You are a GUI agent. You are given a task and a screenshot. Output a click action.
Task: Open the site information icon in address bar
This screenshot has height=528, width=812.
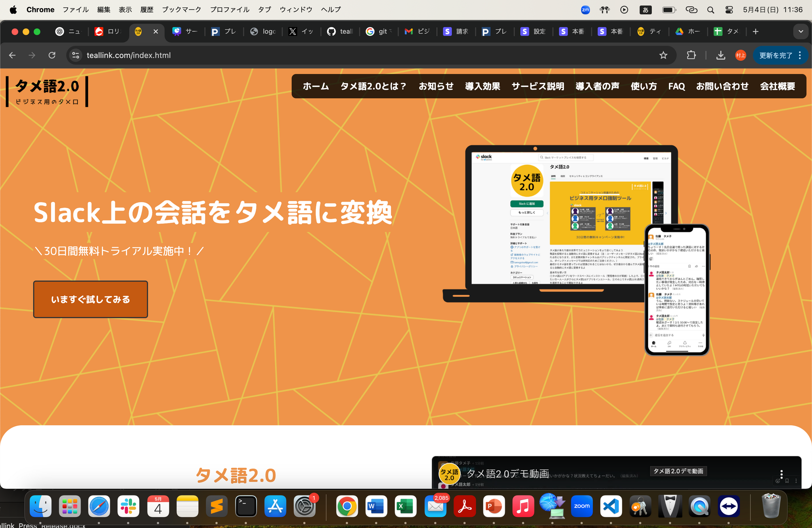click(x=76, y=55)
